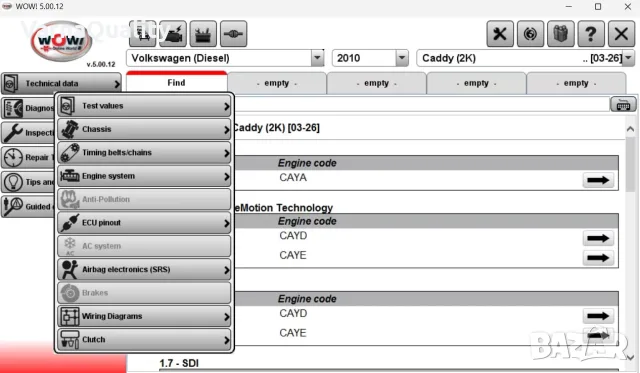Open help with the question mark icon
This screenshot has width=640, height=373.
coord(591,34)
